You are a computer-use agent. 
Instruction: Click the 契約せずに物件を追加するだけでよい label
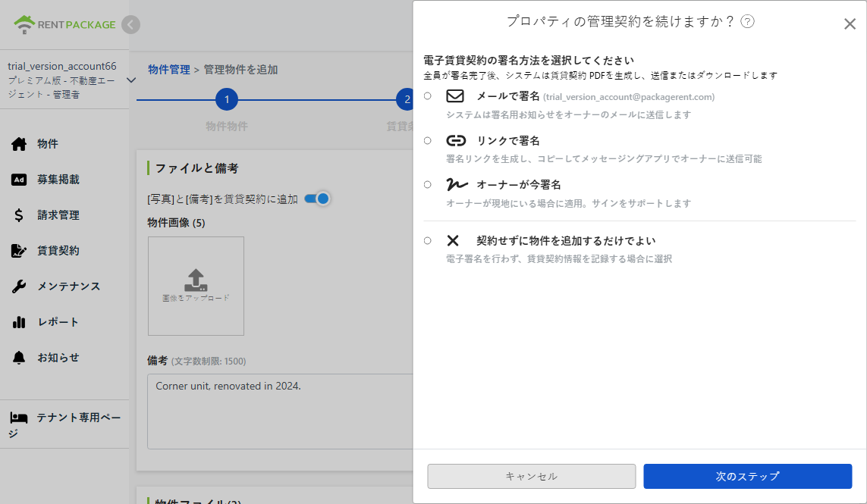point(566,240)
